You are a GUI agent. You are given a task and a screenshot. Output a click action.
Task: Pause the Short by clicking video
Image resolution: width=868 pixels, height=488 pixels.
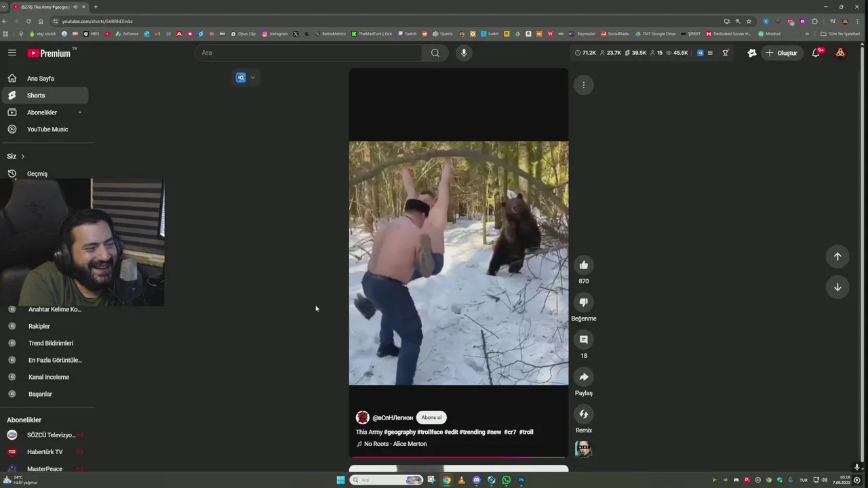click(458, 263)
